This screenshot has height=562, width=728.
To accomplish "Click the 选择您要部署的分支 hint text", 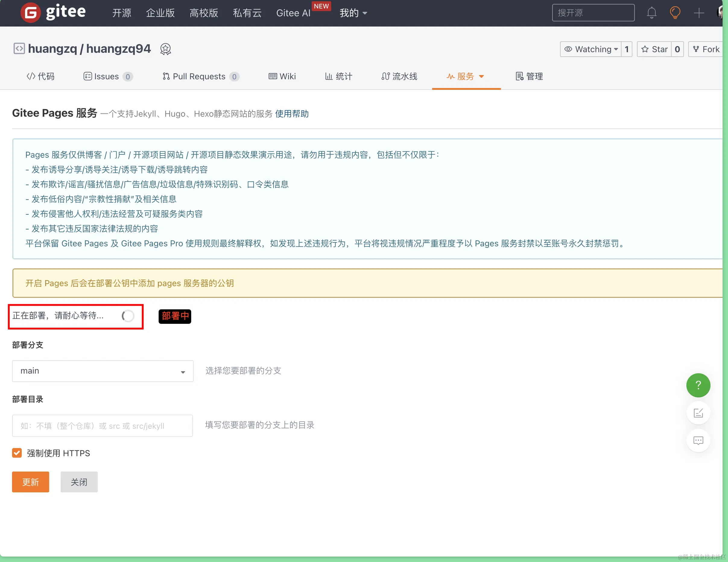I will click(x=243, y=371).
